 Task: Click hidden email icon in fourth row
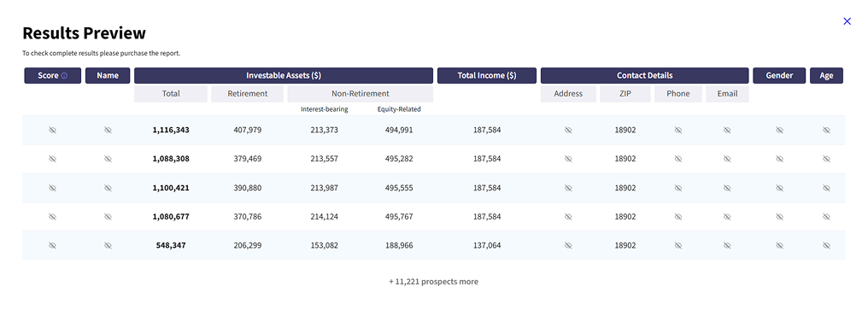727,216
